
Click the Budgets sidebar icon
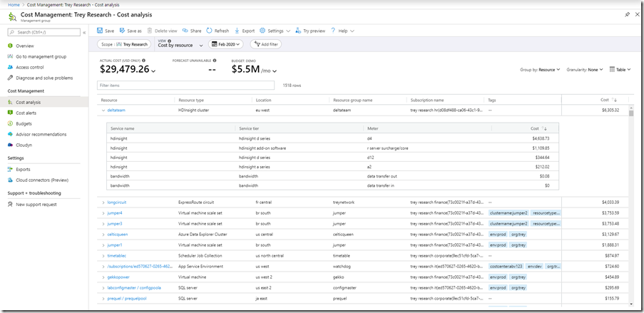coord(10,123)
